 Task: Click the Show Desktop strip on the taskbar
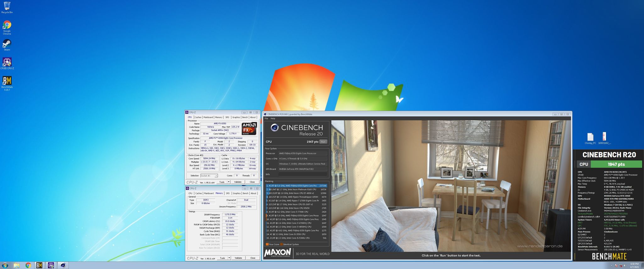(642, 265)
